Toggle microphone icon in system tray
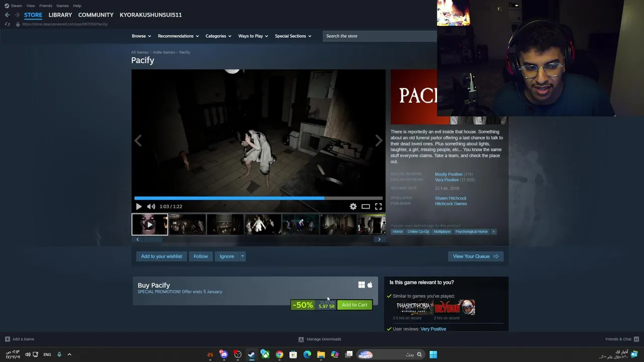 coord(59,354)
